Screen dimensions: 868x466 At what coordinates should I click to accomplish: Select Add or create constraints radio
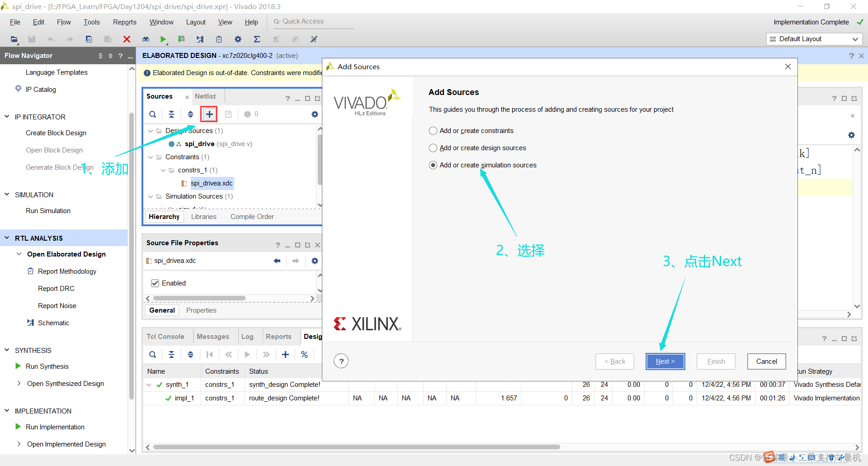point(433,131)
